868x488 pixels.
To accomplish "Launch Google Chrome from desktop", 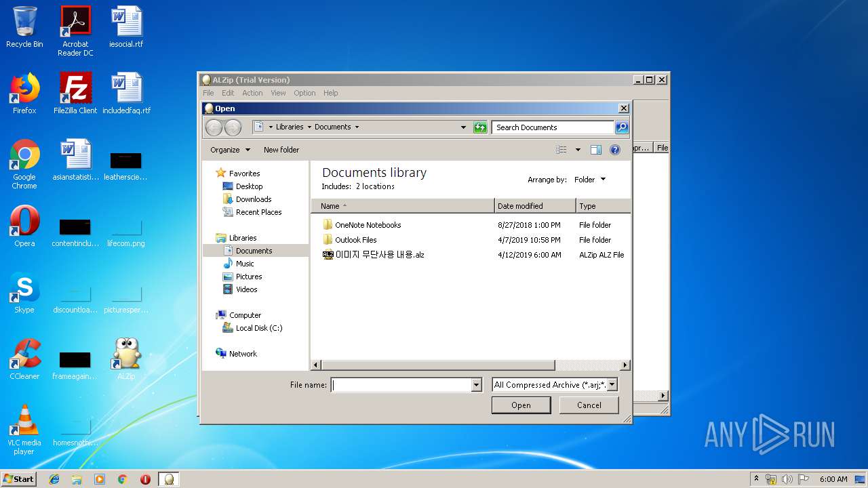I will [x=24, y=164].
